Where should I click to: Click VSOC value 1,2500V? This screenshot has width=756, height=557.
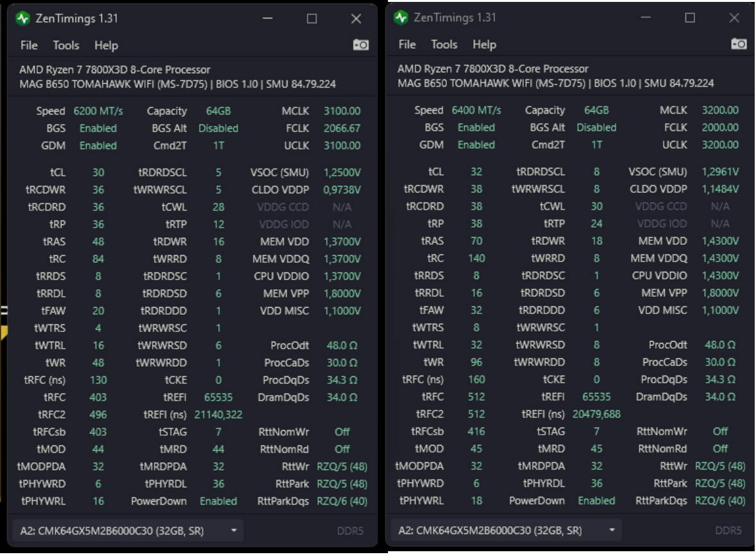[342, 172]
